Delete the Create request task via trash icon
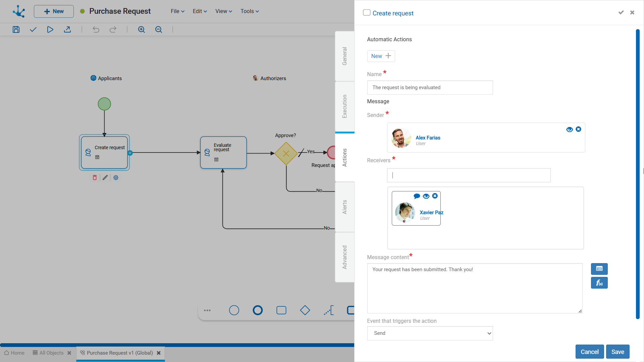The width and height of the screenshot is (644, 362). (95, 178)
